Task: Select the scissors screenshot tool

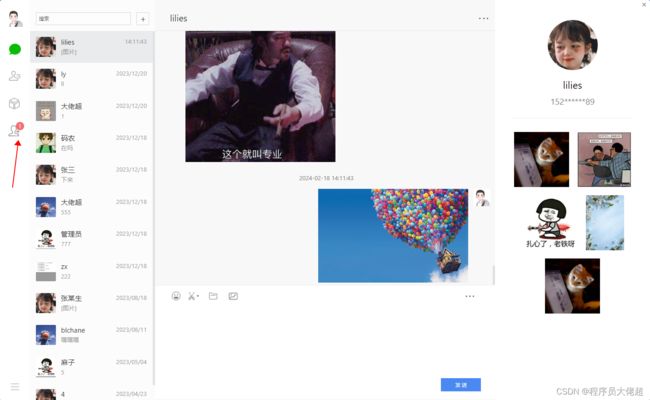Action: 192,296
